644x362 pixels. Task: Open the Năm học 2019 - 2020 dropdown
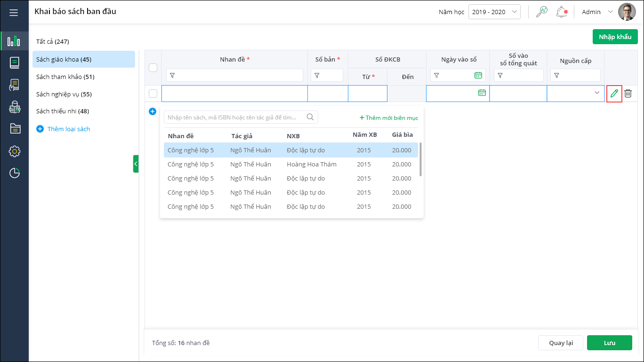[x=494, y=12]
